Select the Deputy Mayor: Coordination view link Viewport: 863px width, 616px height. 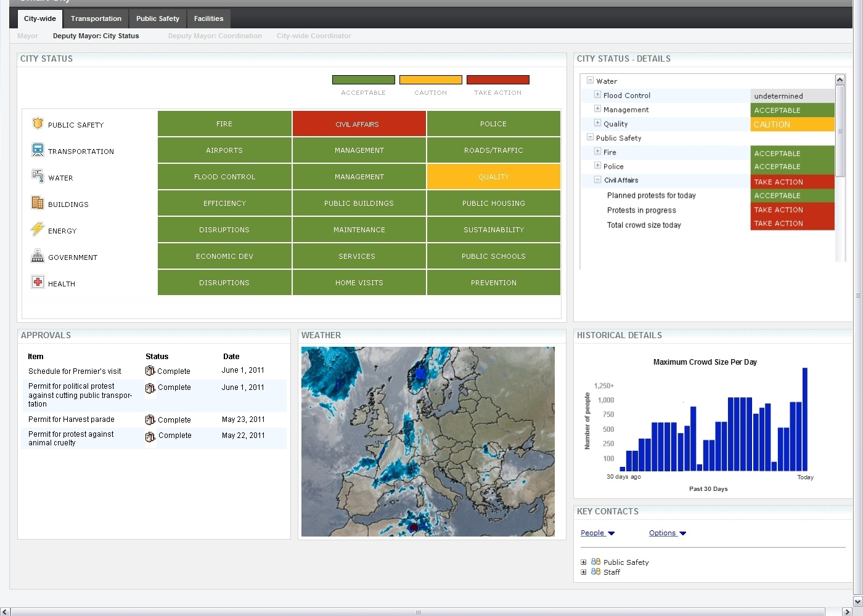(215, 36)
